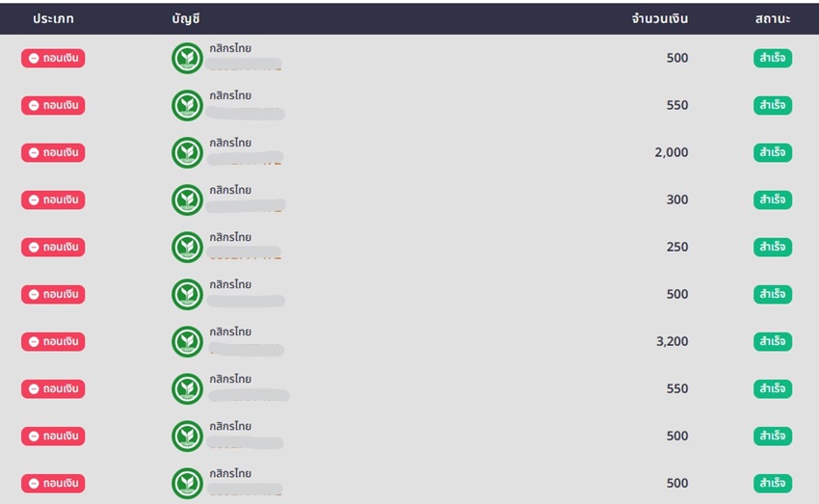Click the Kasikorn logo in the 3,200 row
The height and width of the screenshot is (504, 819).
[187, 342]
